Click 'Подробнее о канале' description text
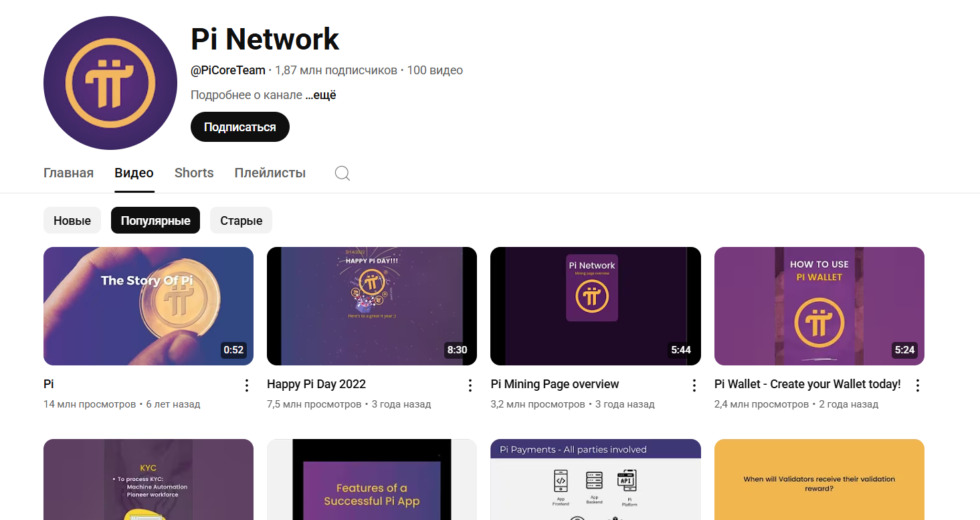The height and width of the screenshot is (520, 980). 246,95
